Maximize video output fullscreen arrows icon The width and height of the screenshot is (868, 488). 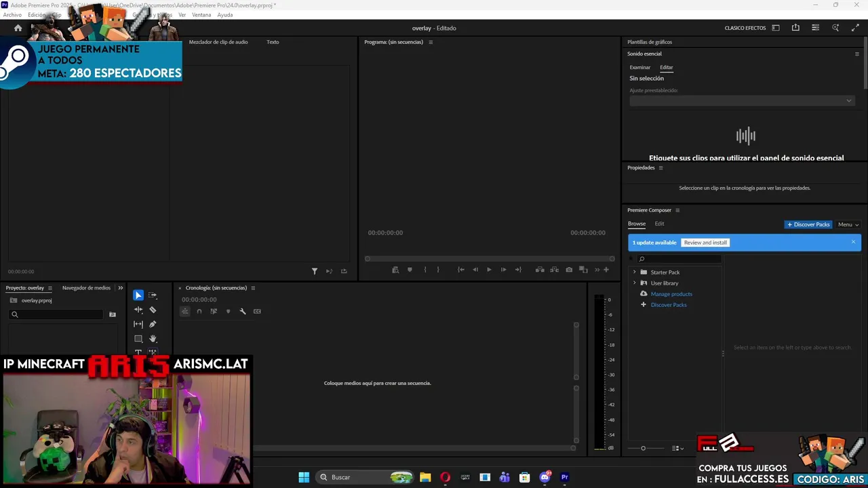click(855, 28)
